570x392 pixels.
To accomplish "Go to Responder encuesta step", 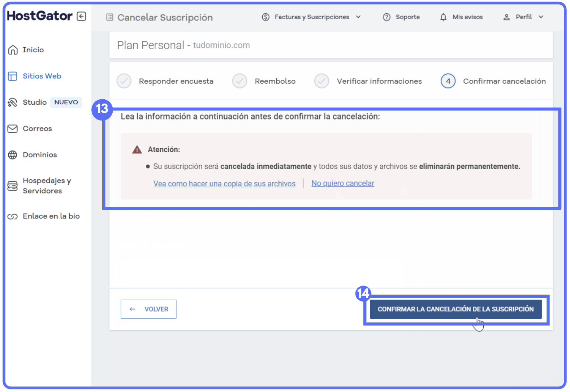I will coord(124,81).
